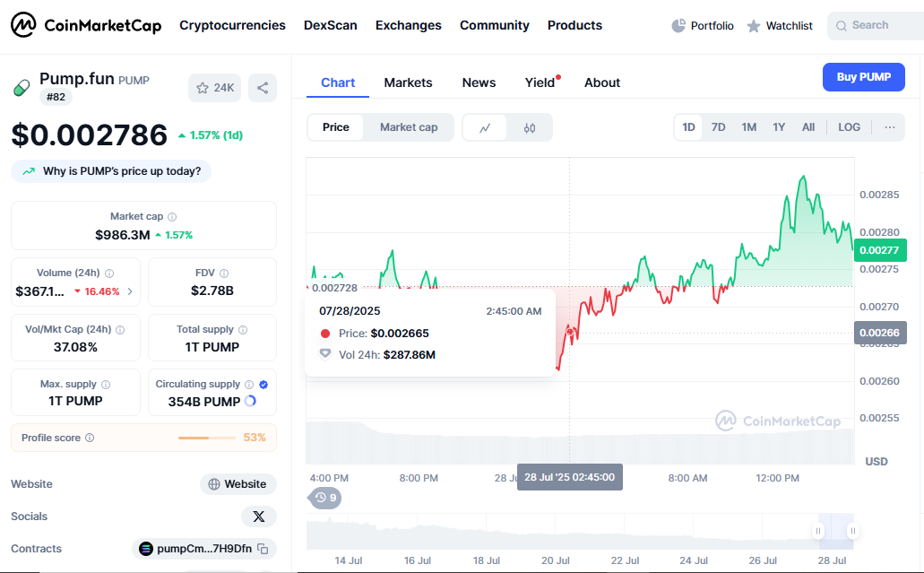
Task: Open the Portfolio pie chart icon
Action: pos(678,25)
